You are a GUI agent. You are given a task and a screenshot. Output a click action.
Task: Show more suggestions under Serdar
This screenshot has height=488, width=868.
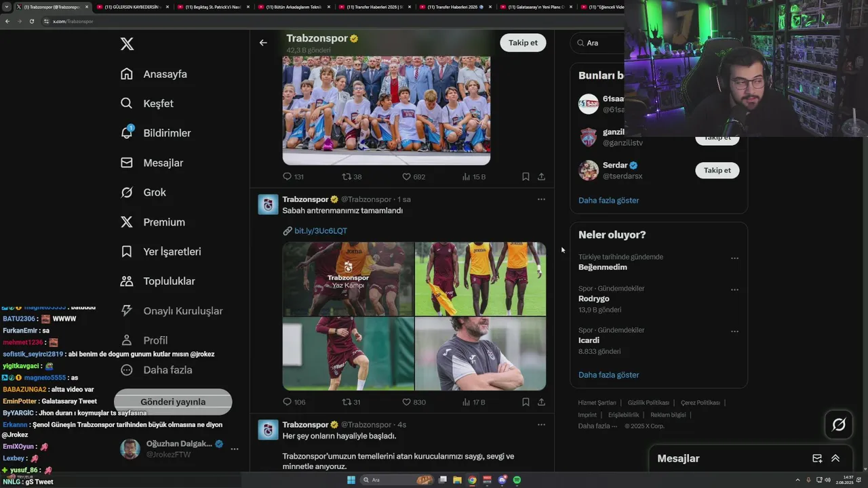608,201
